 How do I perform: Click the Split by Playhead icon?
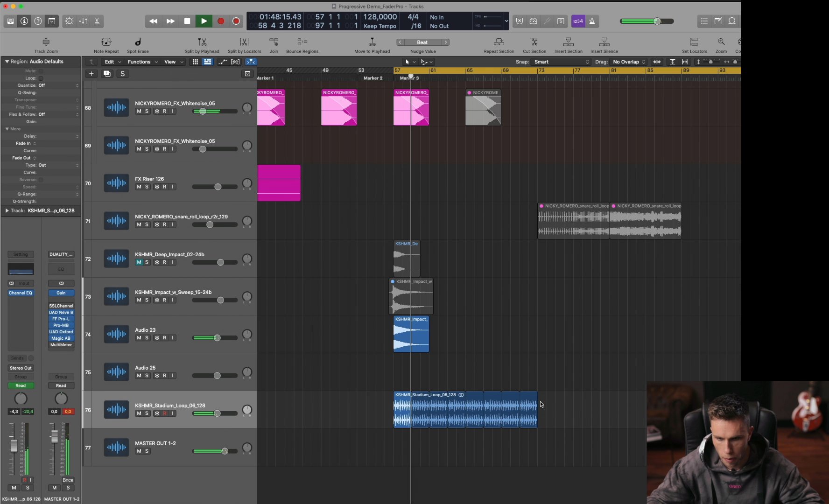point(202,42)
